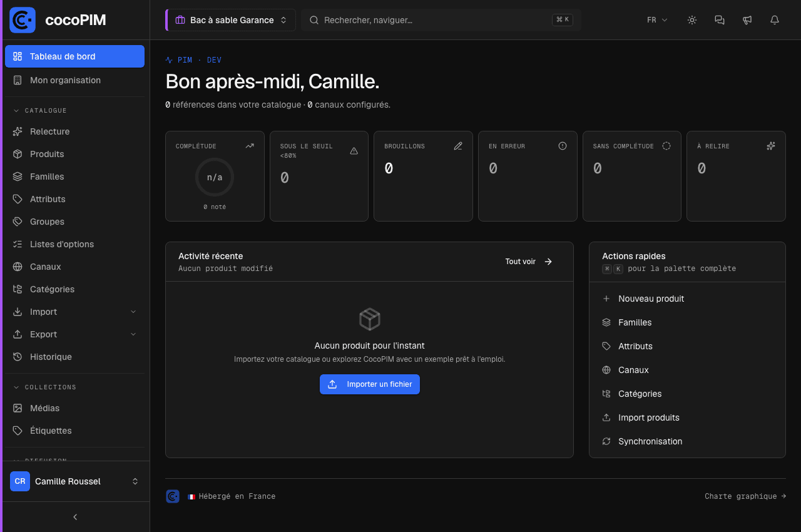Click the n/a completeness ring
The width and height of the screenshot is (801, 532).
point(215,177)
